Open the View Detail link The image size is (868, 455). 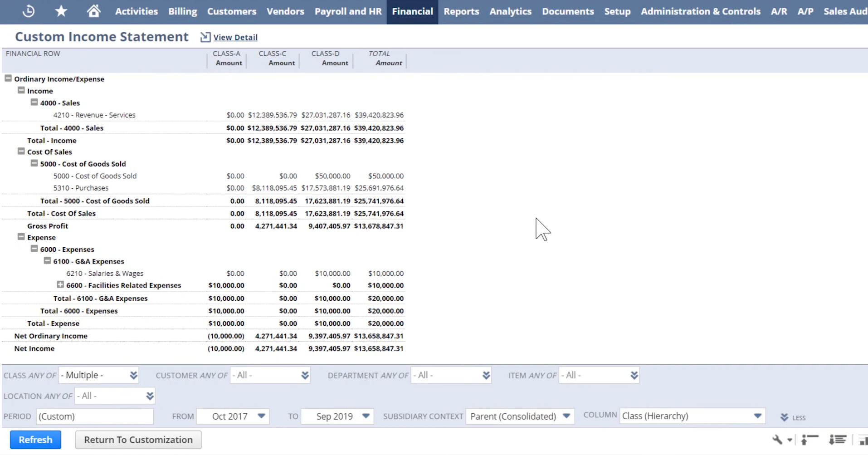click(x=235, y=37)
